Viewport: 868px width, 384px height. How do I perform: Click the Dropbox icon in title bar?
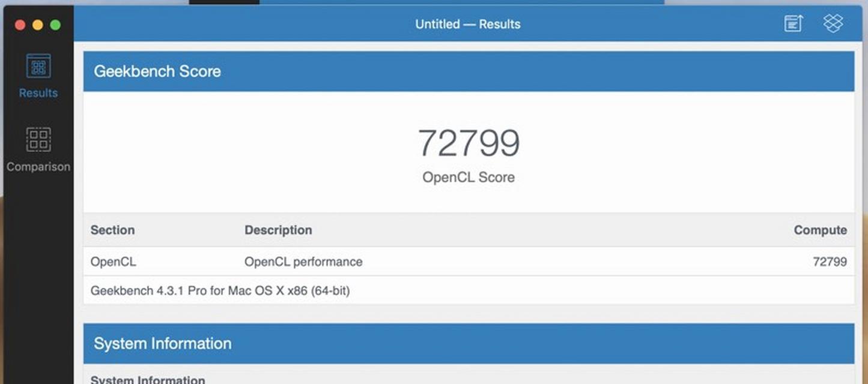(833, 23)
